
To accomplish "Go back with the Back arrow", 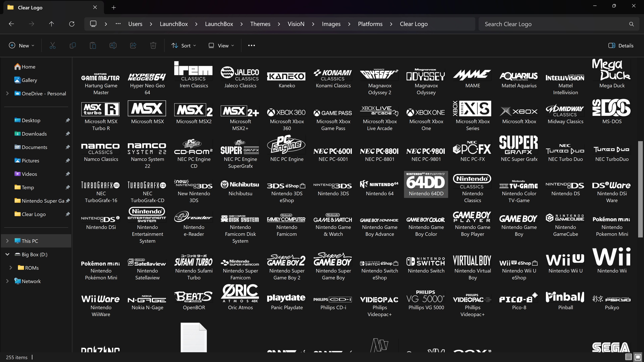I will [x=11, y=24].
